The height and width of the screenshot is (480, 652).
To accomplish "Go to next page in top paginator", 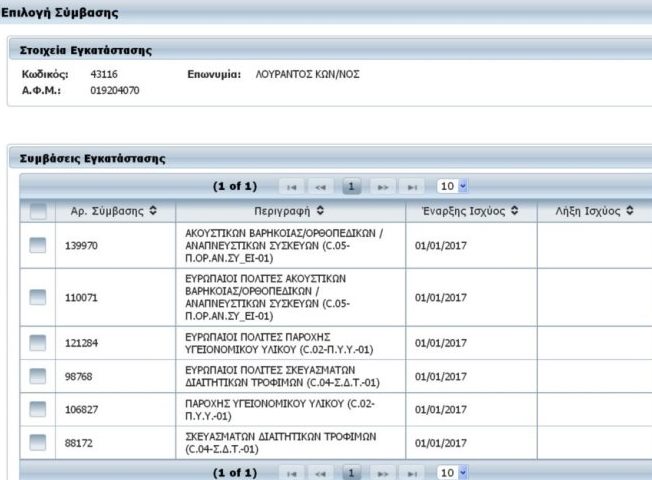I will (x=383, y=187).
